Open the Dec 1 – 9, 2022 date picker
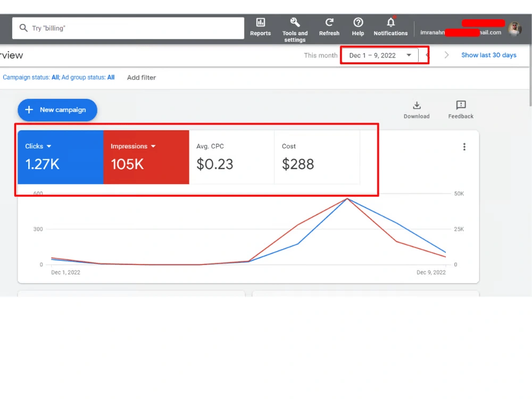Screen dimensions: 532x399 pyautogui.click(x=380, y=55)
